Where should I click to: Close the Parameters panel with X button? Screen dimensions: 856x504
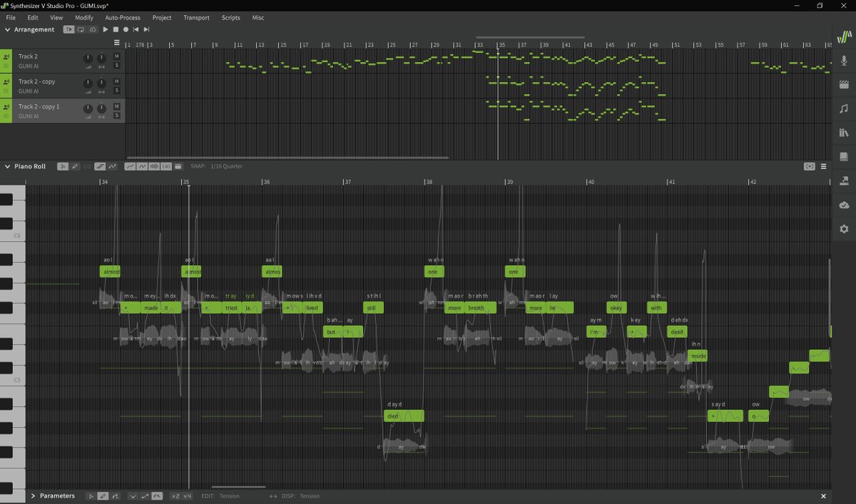[823, 496]
